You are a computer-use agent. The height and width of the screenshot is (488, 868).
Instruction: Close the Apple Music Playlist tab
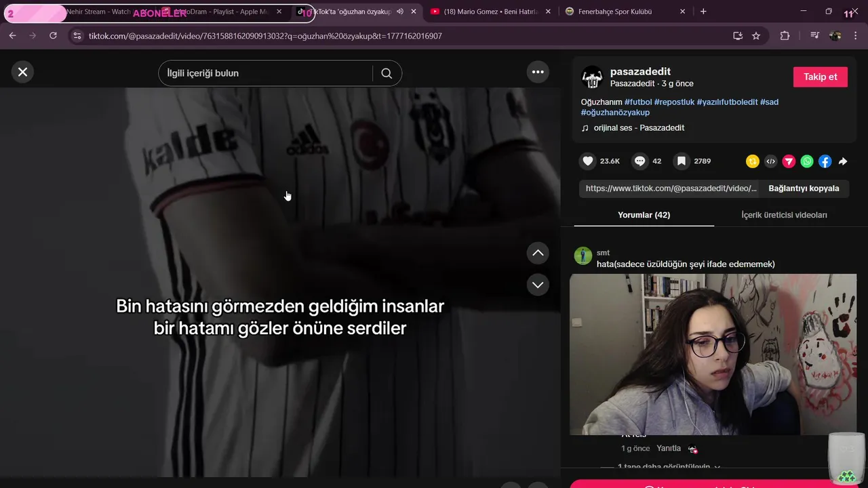(279, 12)
